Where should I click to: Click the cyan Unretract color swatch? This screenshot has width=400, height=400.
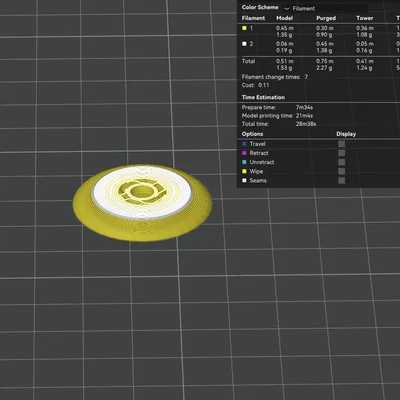(244, 162)
